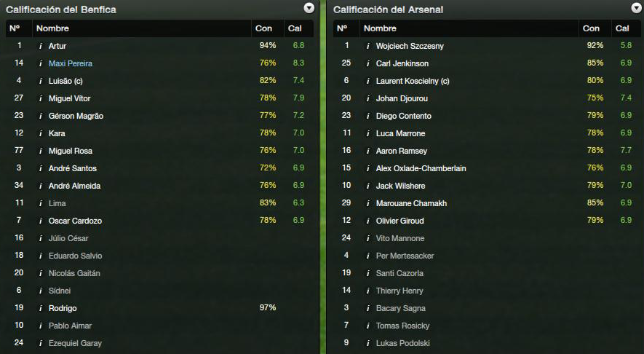Expand Calificación del Benfica panel dropdown arrow

[309, 8]
